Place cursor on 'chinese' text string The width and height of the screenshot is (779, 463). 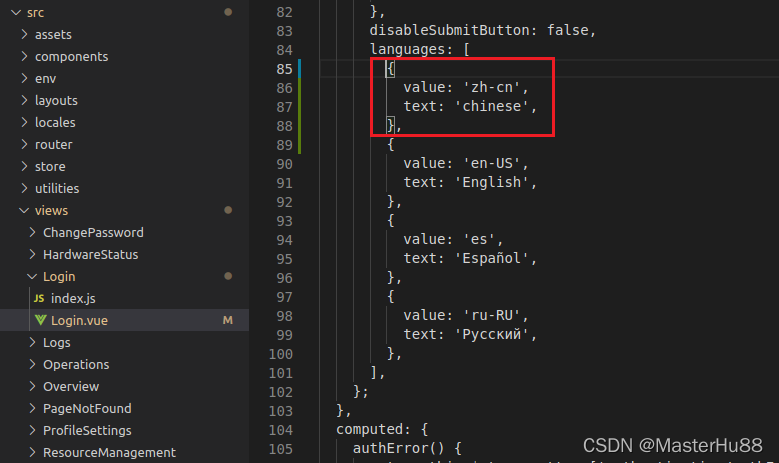[x=492, y=106]
